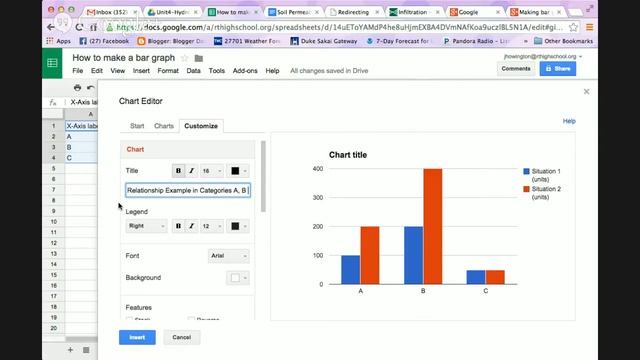Screen dimensions: 640x360
Task: Open the 27701 Weather Forecast bookmark
Action: pos(247,41)
